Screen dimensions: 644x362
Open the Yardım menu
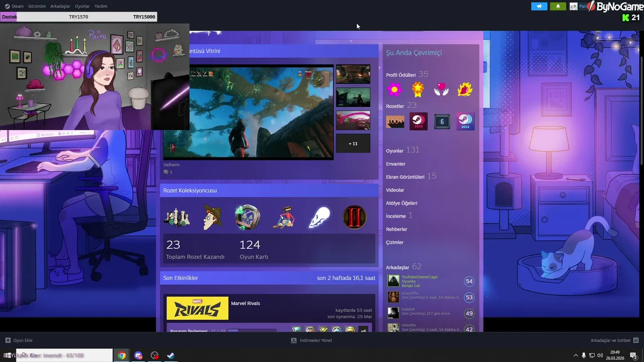(x=101, y=6)
